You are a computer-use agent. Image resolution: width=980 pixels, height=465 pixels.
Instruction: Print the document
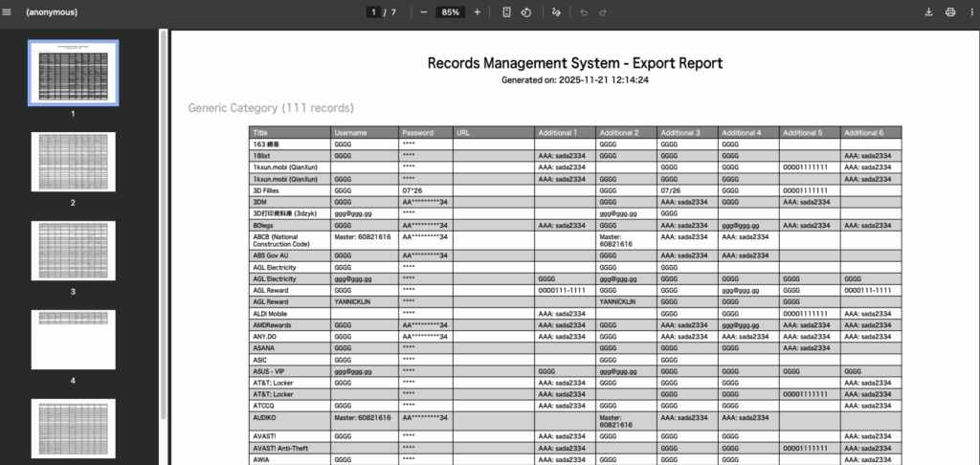coord(950,12)
